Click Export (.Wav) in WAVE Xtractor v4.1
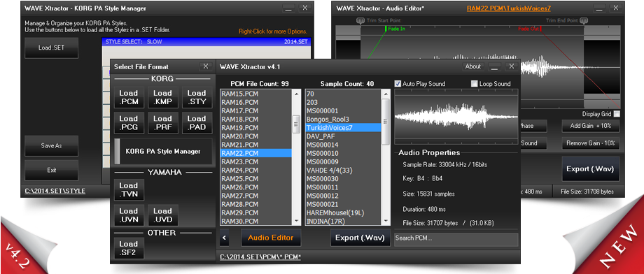The height and width of the screenshot is (274, 644). pyautogui.click(x=360, y=238)
